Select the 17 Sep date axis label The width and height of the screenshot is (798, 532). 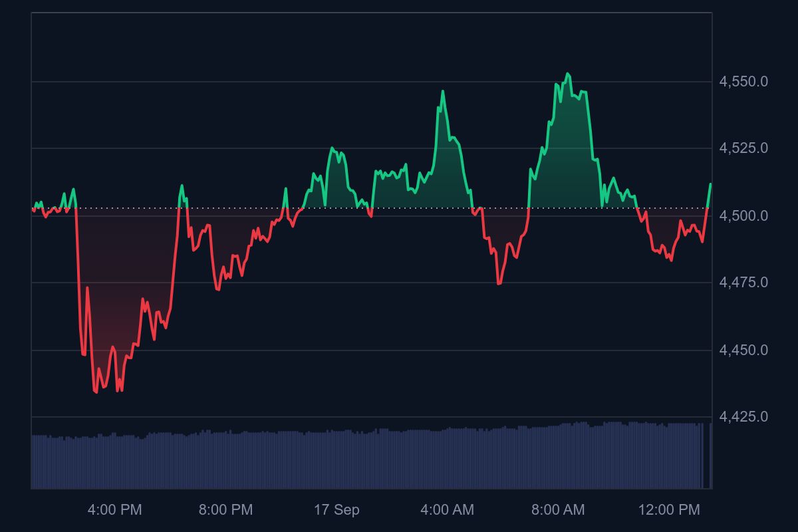336,510
